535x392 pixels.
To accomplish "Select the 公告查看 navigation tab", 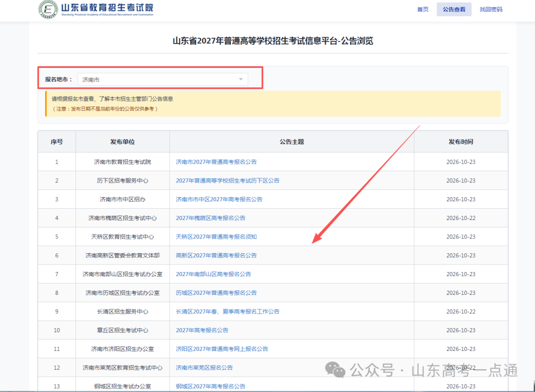I will click(x=454, y=9).
